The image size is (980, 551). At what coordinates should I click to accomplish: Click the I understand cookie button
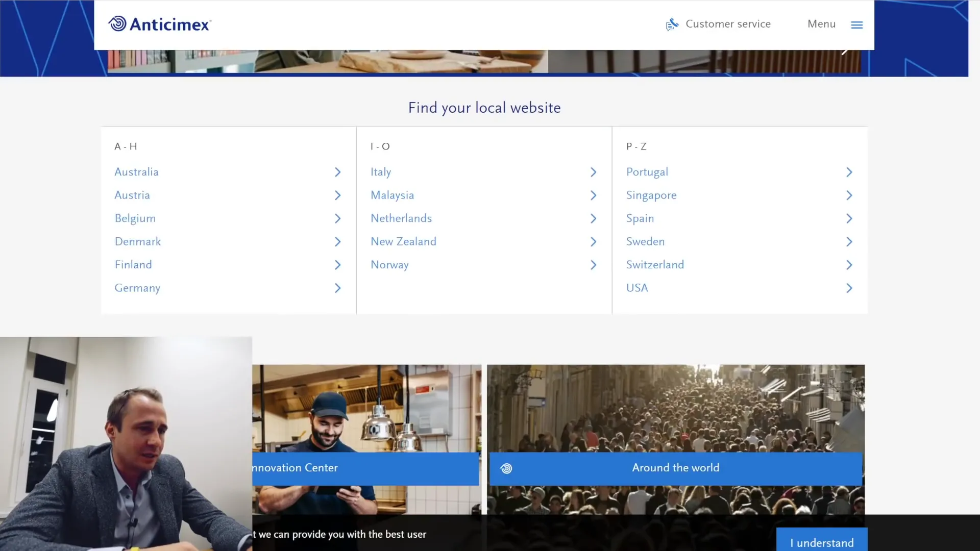pyautogui.click(x=821, y=543)
